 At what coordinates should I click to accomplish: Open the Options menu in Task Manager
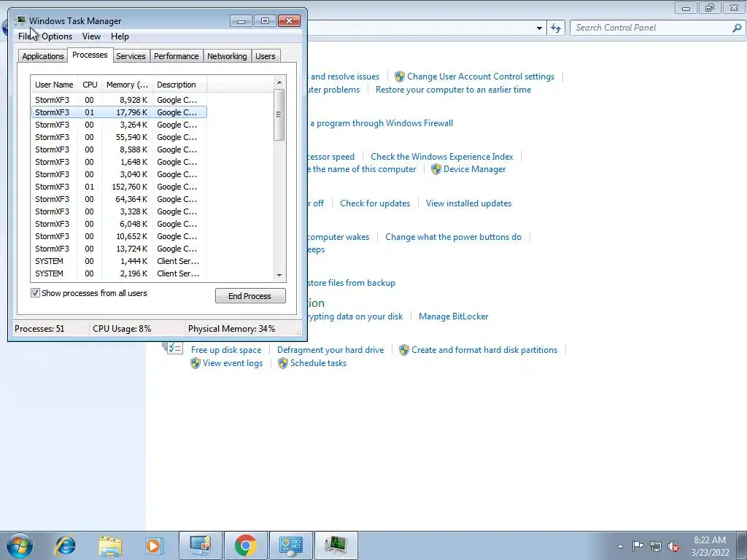pos(57,36)
